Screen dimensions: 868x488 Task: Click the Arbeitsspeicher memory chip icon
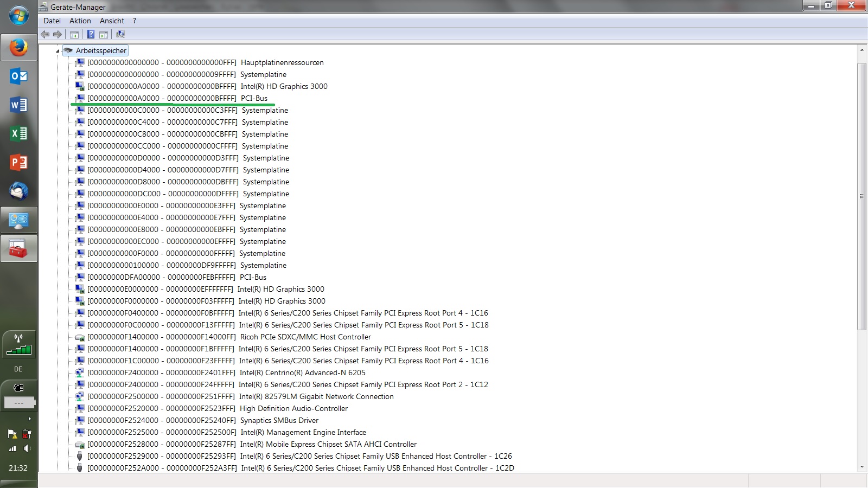pos(68,50)
